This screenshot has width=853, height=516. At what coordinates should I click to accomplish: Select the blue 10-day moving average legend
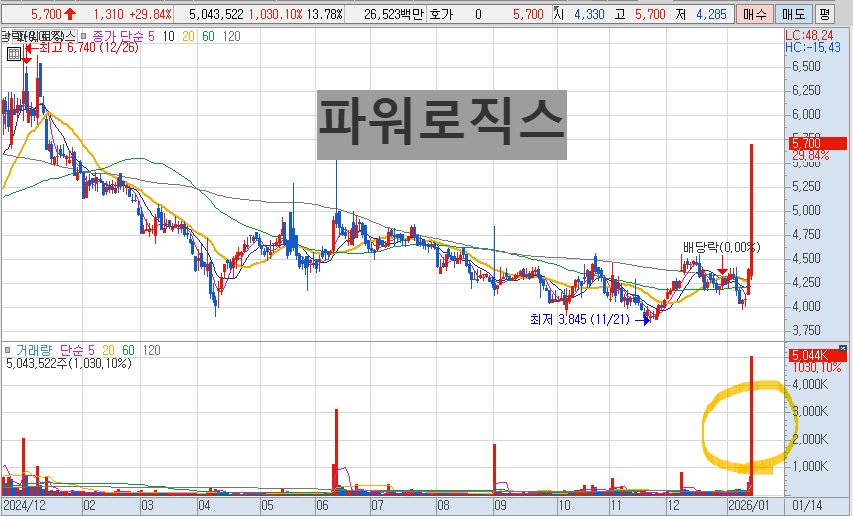(x=169, y=36)
